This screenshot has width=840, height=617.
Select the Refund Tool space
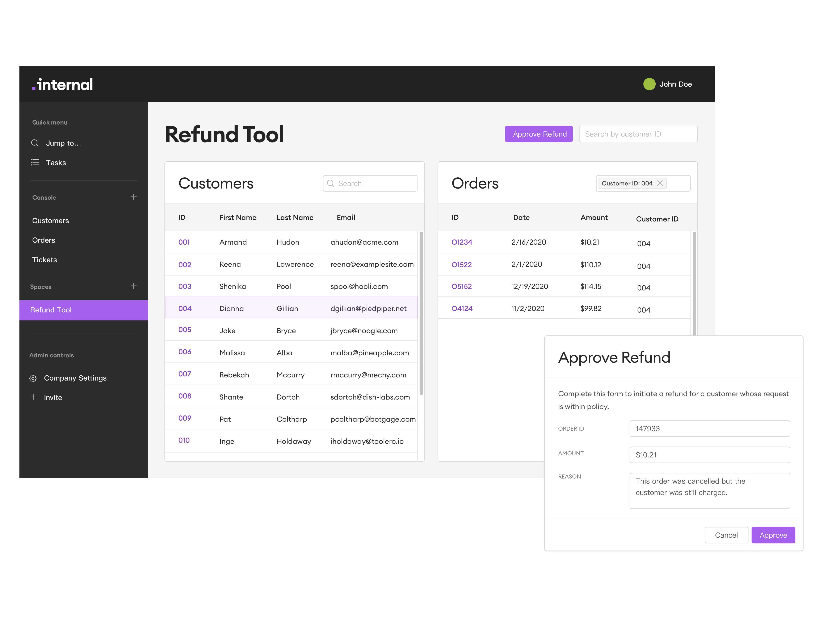(x=84, y=310)
